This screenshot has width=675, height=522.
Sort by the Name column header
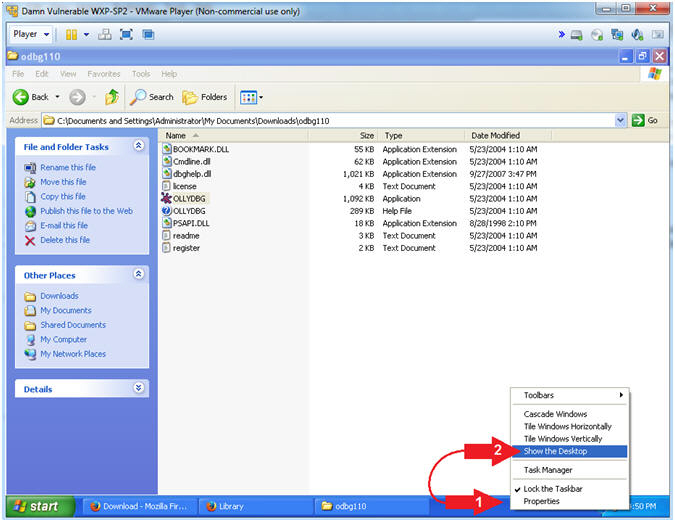click(234, 136)
